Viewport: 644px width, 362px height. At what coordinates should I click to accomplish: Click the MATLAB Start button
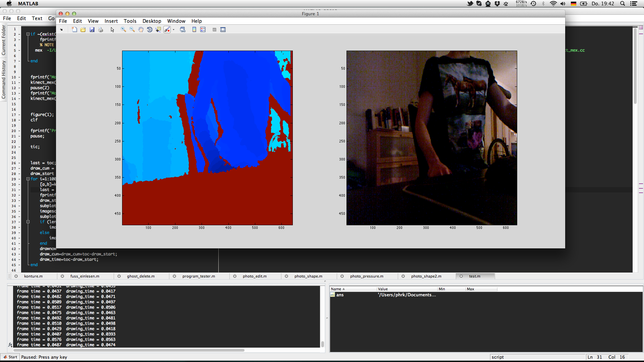(10, 357)
